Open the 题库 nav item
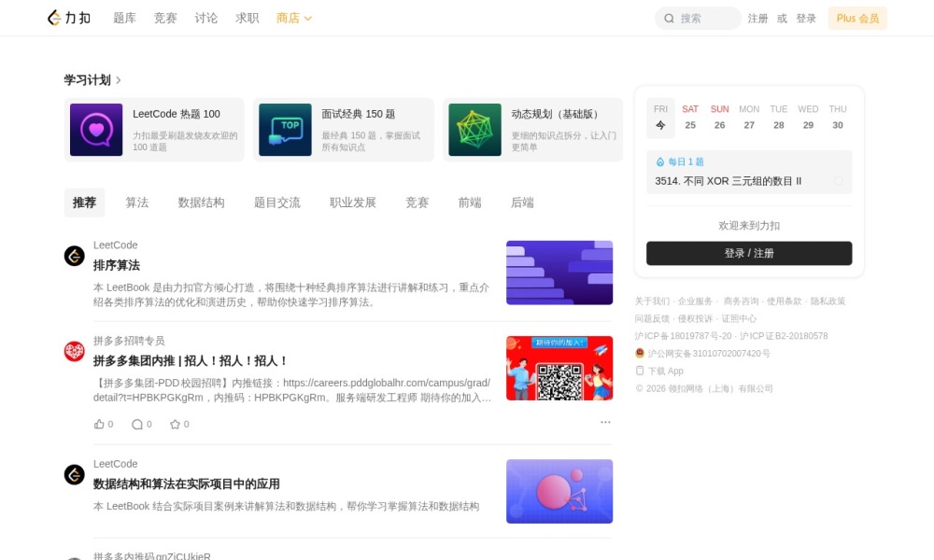This screenshot has width=934, height=560. pos(124,19)
